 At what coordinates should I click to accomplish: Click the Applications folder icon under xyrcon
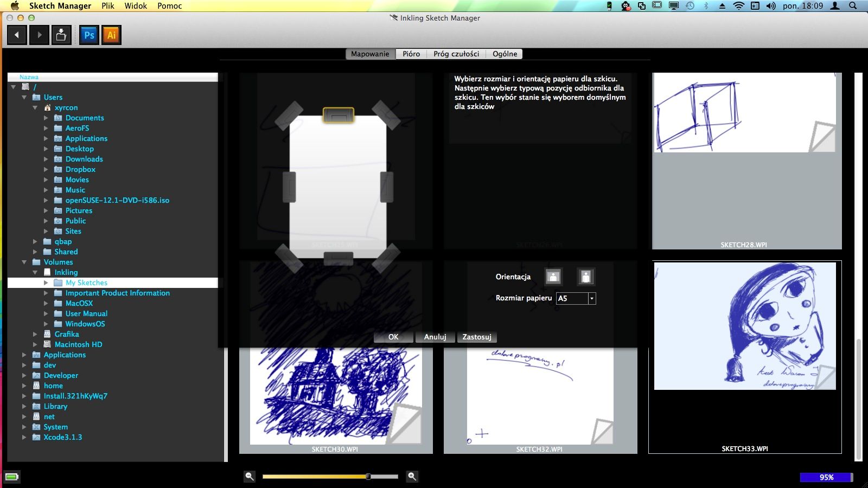point(58,138)
